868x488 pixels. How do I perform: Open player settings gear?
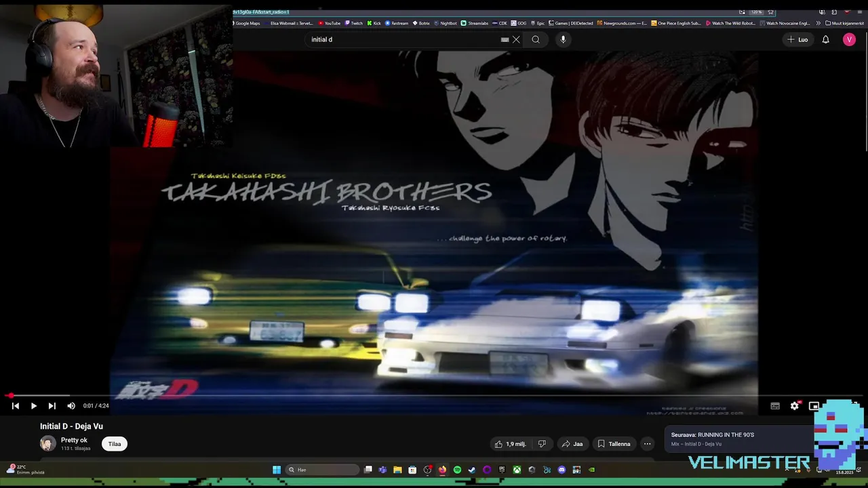pyautogui.click(x=795, y=406)
